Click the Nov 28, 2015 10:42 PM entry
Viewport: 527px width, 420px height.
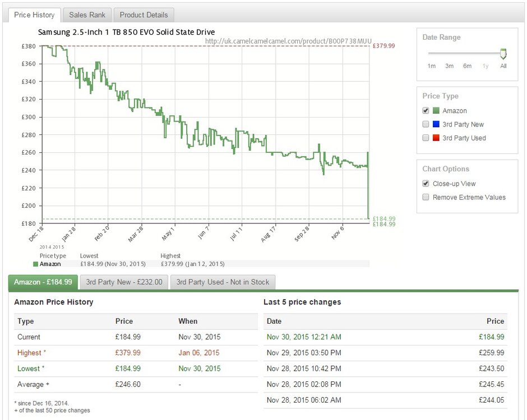click(x=304, y=368)
